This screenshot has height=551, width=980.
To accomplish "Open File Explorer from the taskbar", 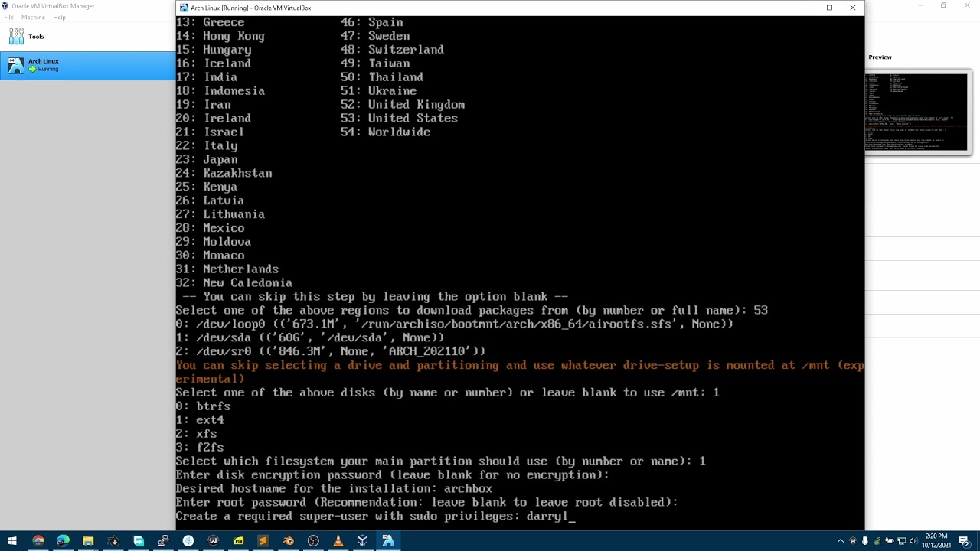I will click(88, 541).
